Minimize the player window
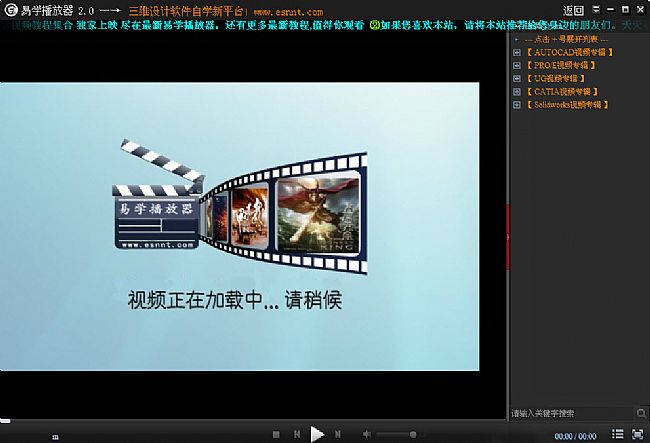 pos(611,9)
